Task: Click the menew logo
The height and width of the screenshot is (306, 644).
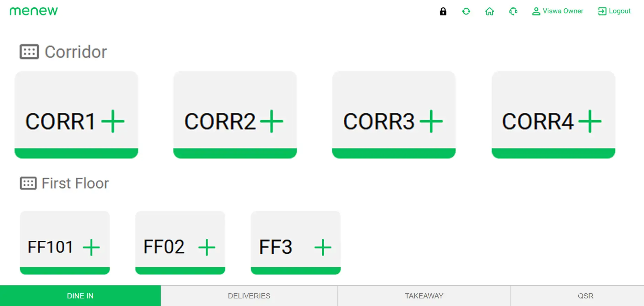Action: (x=34, y=11)
